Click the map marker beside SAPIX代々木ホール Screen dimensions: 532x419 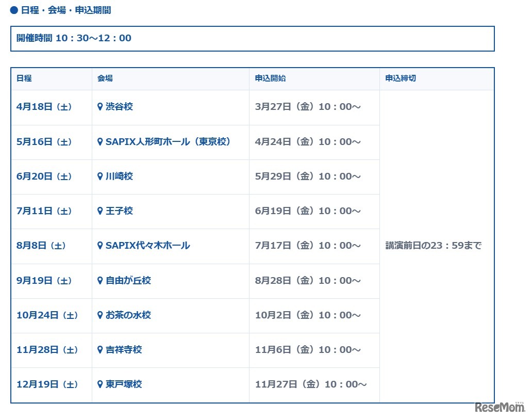tap(101, 246)
